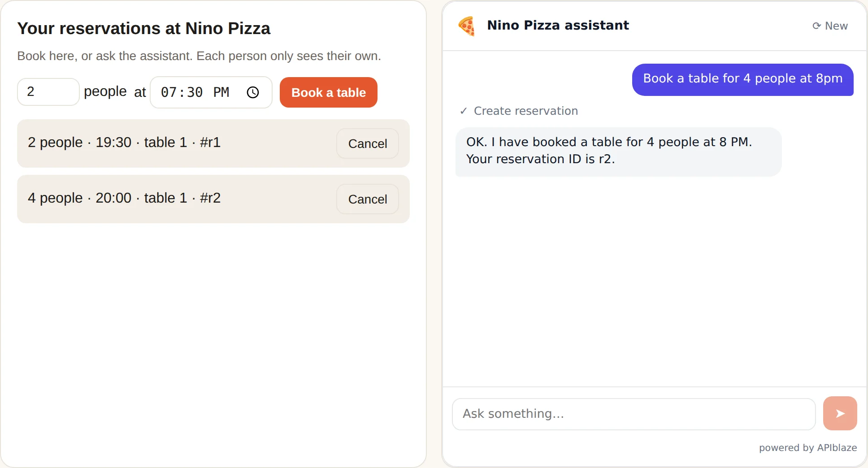Send message with the arrow button
The image size is (868, 468).
point(840,413)
